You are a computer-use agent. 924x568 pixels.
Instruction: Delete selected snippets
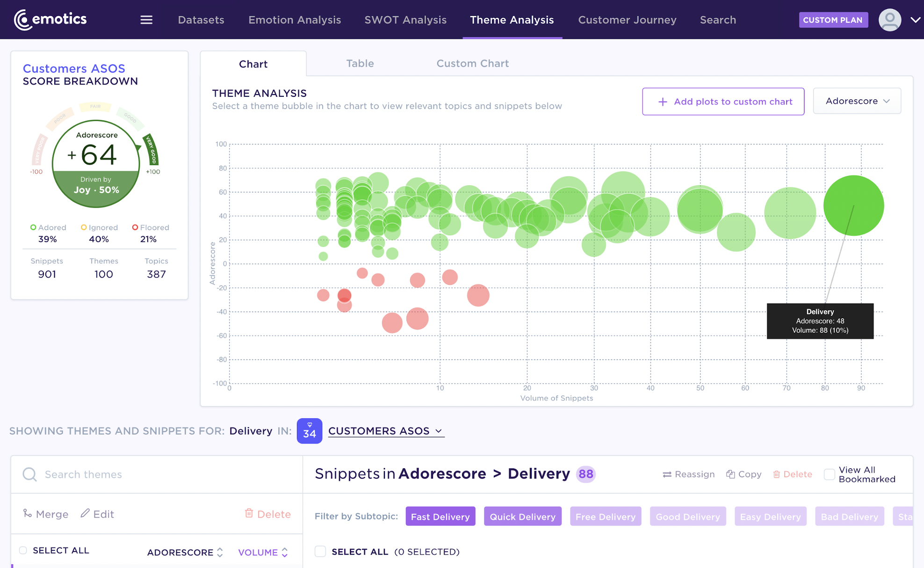[792, 474]
